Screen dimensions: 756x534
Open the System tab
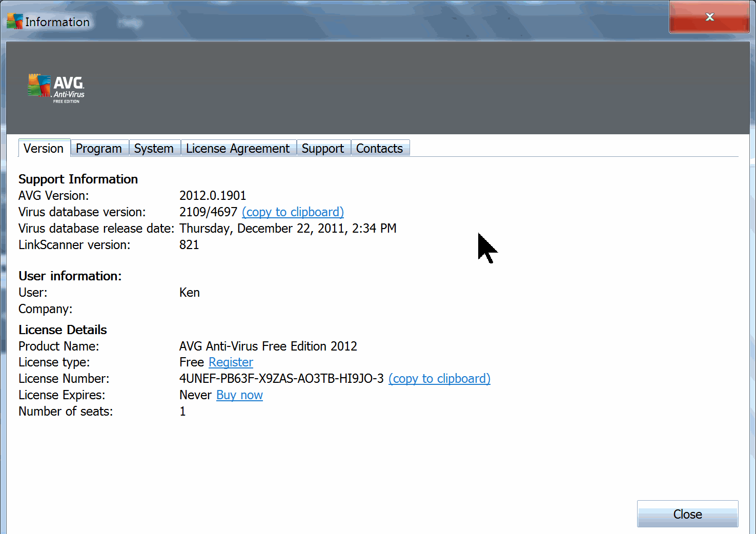154,148
